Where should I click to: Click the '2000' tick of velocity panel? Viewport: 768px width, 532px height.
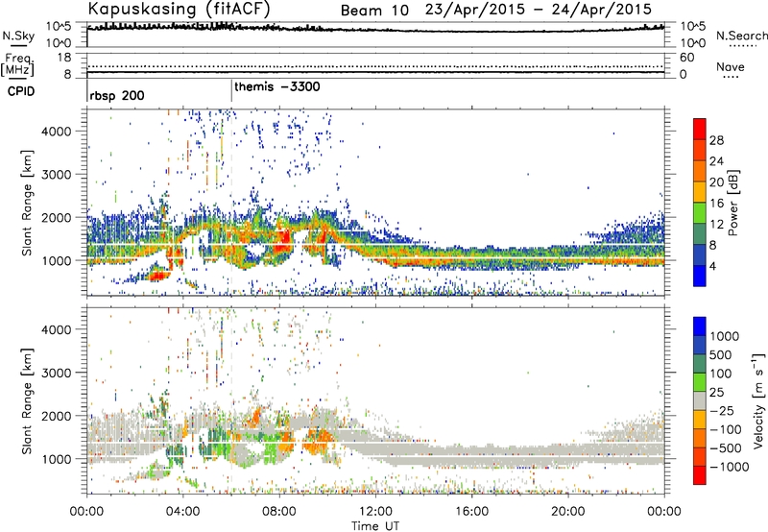coord(56,416)
